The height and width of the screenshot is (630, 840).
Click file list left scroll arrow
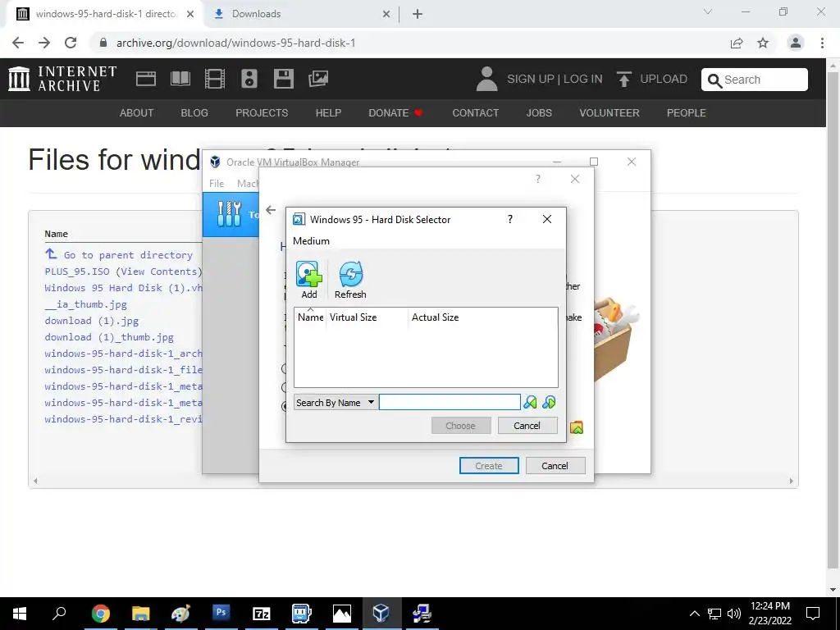(x=35, y=481)
